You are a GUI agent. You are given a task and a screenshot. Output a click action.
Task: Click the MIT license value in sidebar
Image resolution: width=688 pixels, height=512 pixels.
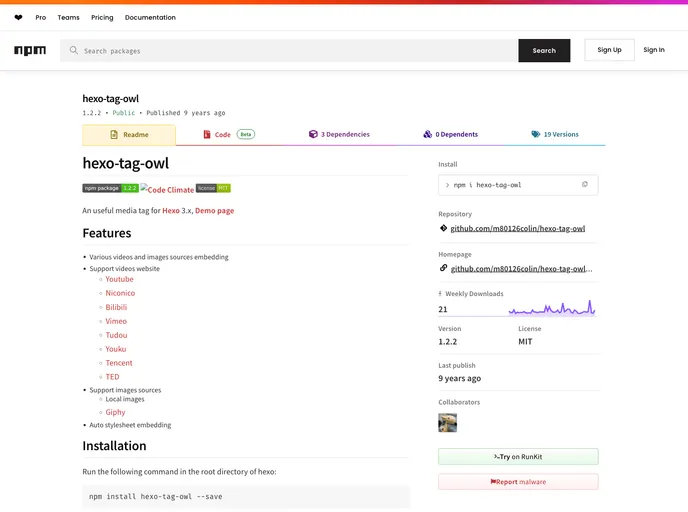(525, 341)
